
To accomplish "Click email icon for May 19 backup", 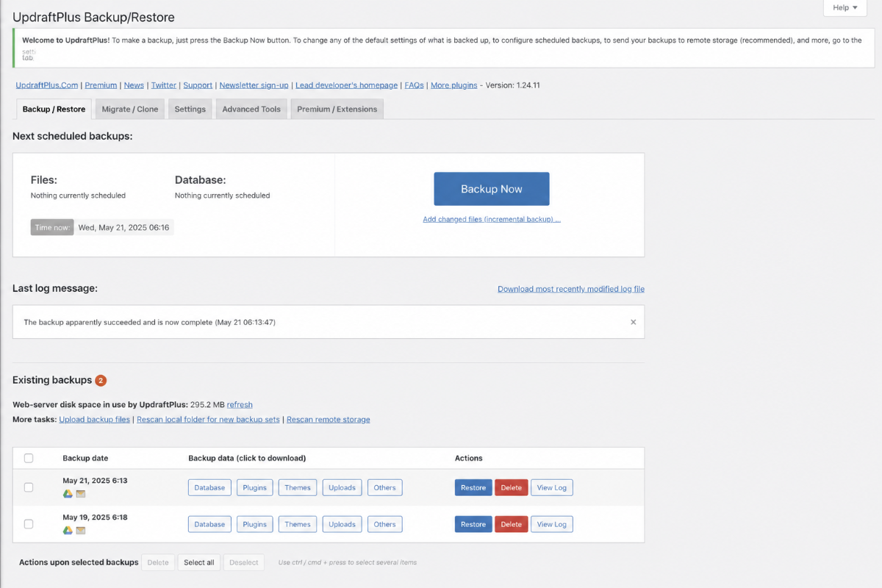I will click(x=81, y=531).
